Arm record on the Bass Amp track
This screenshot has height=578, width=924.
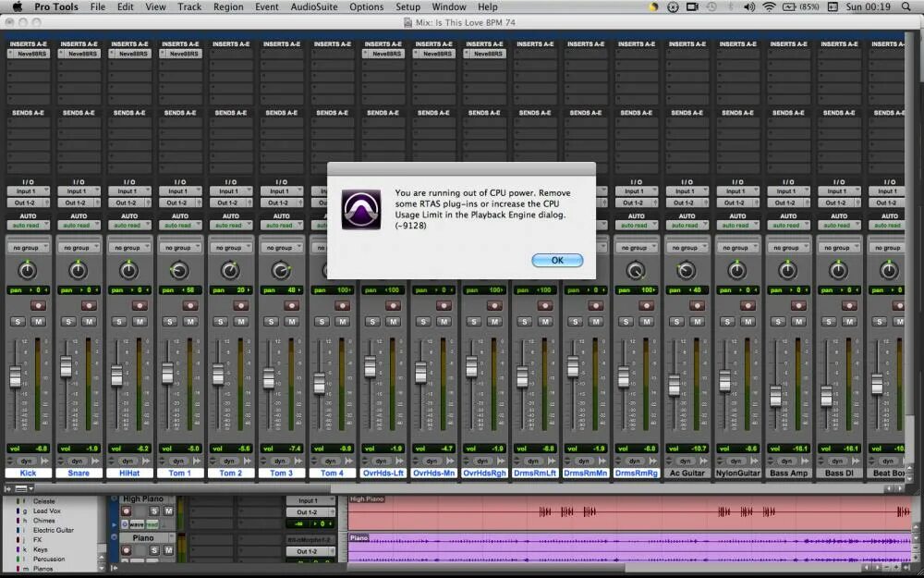point(798,305)
